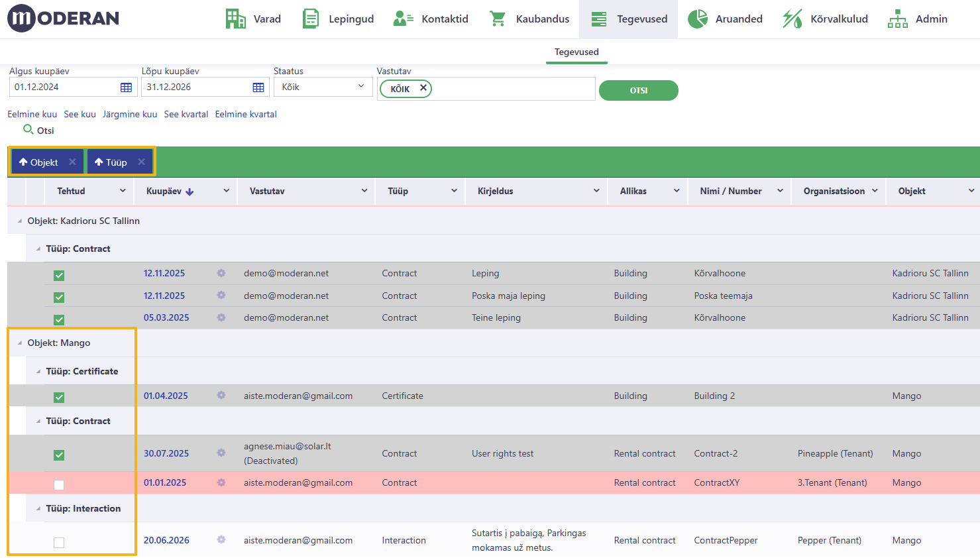Click the See kvartal link
This screenshot has width=980, height=558.
point(186,114)
